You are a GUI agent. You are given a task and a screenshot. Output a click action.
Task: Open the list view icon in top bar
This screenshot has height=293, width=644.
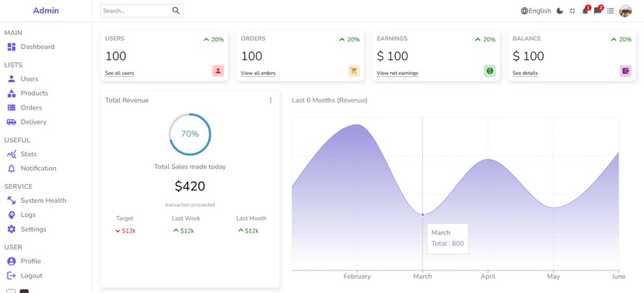click(x=611, y=11)
